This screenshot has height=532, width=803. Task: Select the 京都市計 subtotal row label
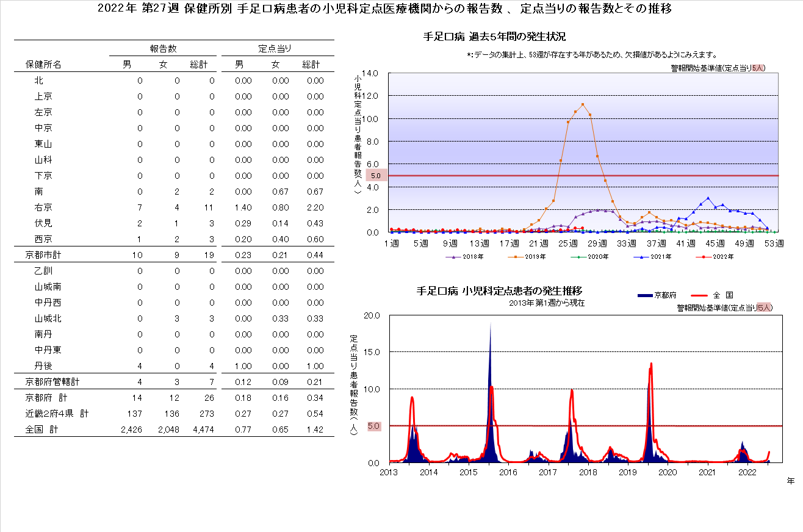click(48, 255)
